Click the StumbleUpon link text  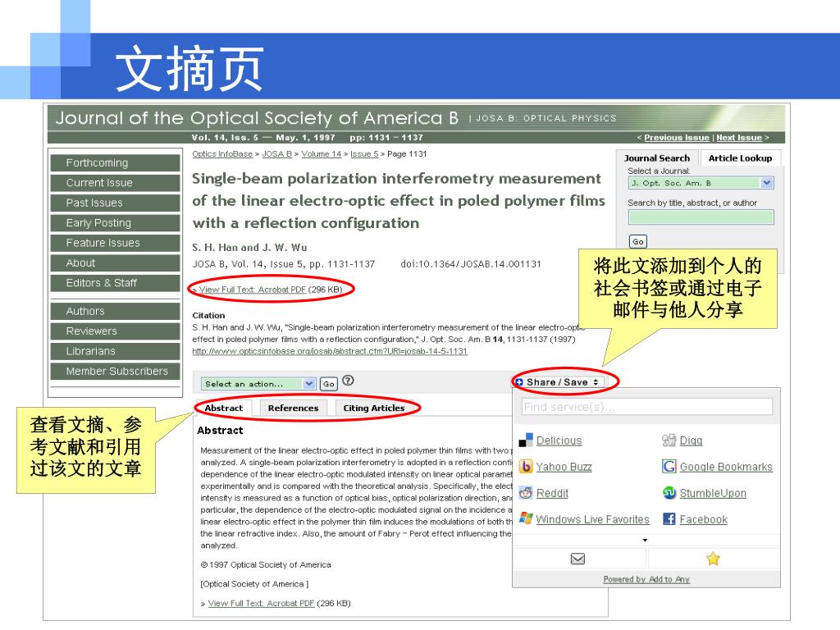coord(713,493)
